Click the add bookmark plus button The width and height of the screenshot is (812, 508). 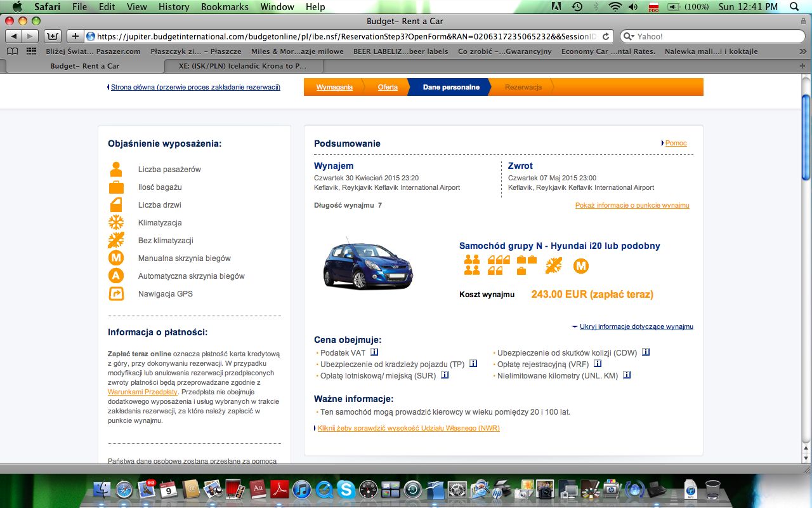coord(75,36)
